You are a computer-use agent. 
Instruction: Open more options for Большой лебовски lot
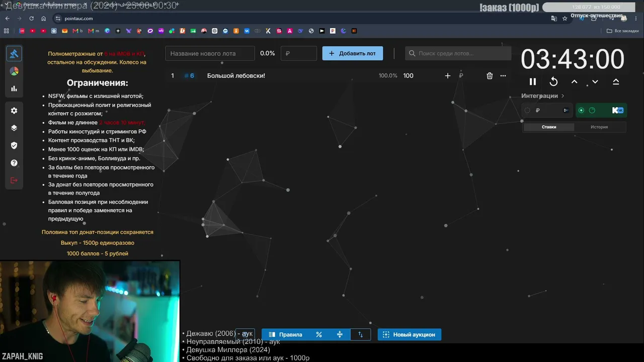[503, 75]
